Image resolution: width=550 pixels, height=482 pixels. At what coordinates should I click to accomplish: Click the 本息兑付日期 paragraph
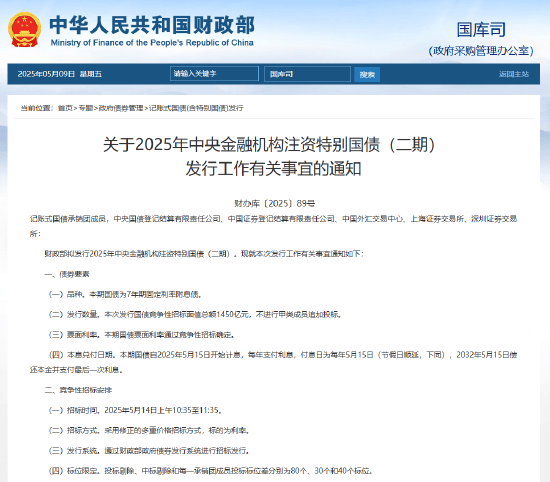(273, 362)
